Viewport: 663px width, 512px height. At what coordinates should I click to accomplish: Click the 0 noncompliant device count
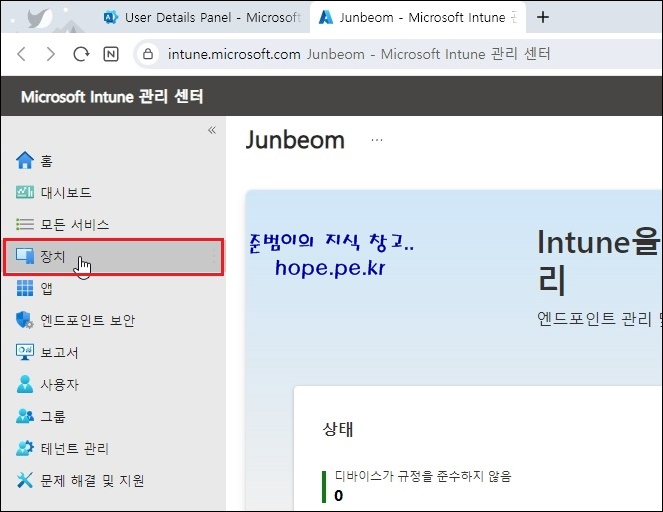pyautogui.click(x=338, y=496)
